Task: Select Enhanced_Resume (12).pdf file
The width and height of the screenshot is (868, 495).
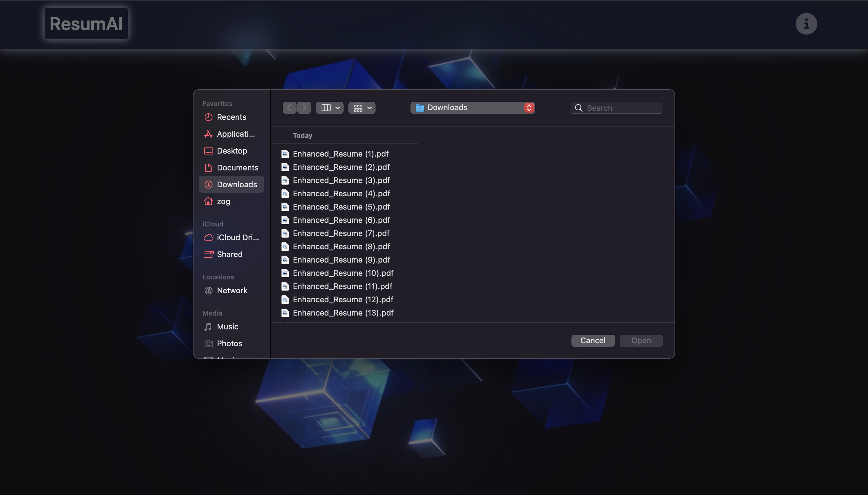Action: pyautogui.click(x=343, y=300)
